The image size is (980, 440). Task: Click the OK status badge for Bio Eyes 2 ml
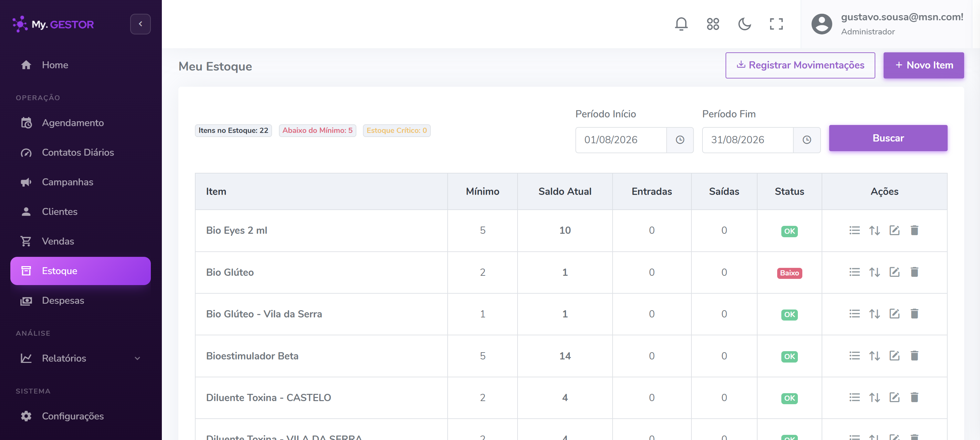point(789,231)
